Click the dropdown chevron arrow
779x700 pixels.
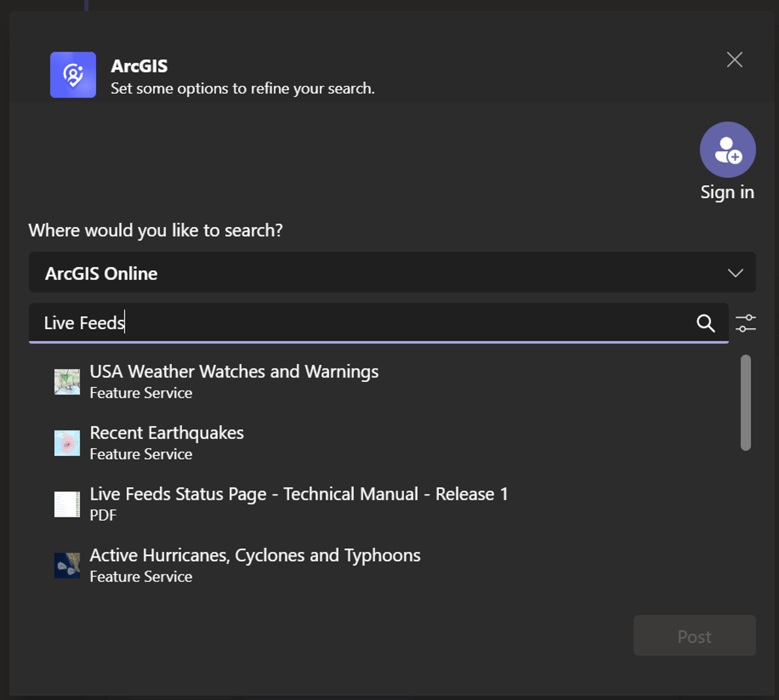735,273
